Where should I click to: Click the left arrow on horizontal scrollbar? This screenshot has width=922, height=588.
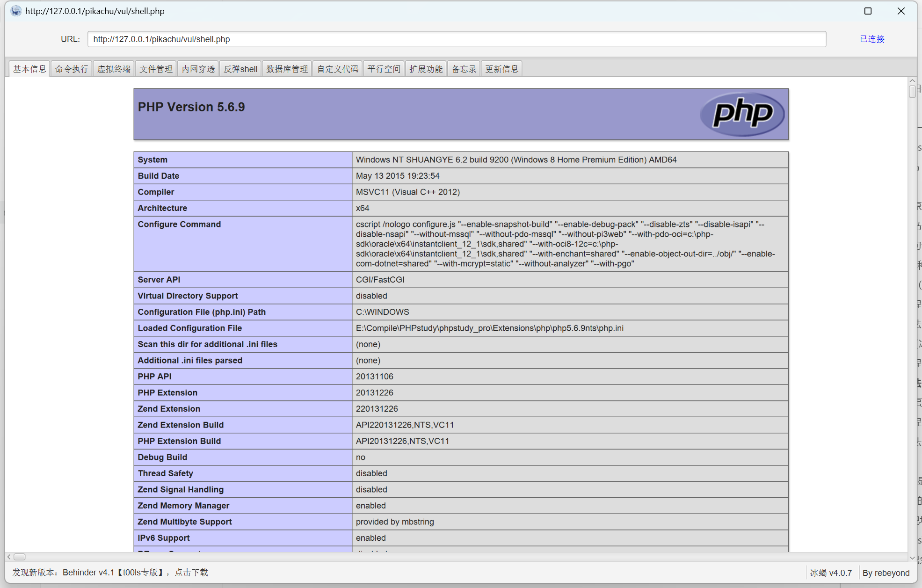9,557
